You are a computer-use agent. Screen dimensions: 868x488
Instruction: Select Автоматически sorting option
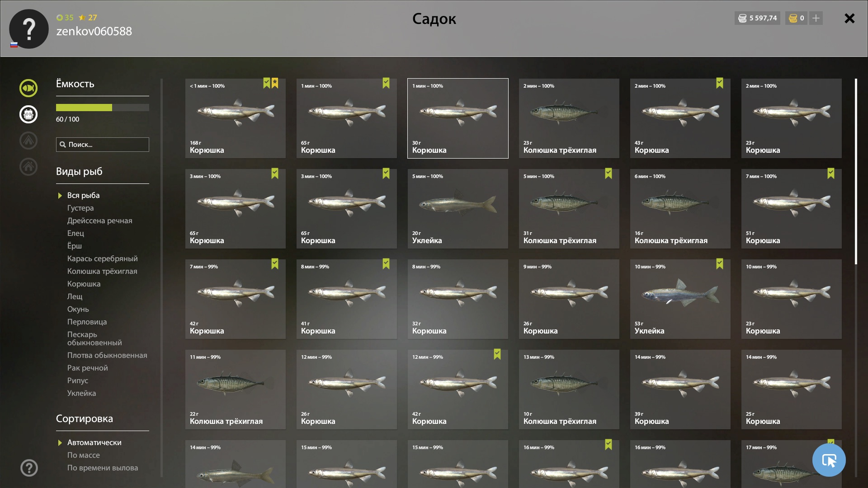pos(94,442)
